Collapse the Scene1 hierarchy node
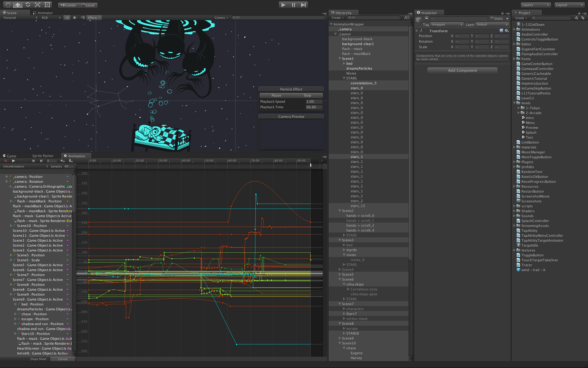Image resolution: width=588 pixels, height=368 pixels. pyautogui.click(x=340, y=59)
